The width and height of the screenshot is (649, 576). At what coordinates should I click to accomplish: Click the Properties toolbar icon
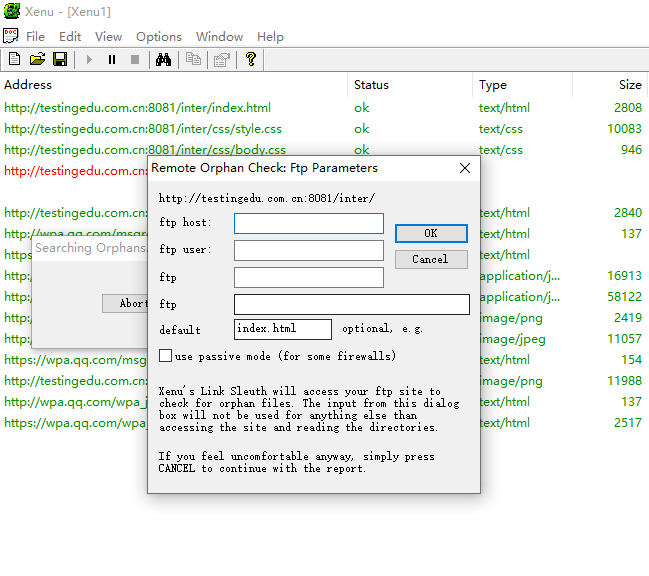pos(222,60)
